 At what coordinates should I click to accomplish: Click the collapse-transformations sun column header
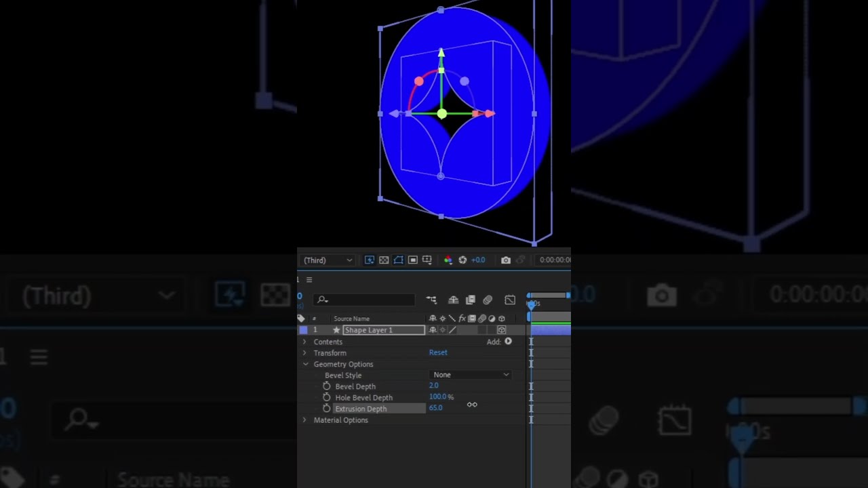tap(443, 319)
